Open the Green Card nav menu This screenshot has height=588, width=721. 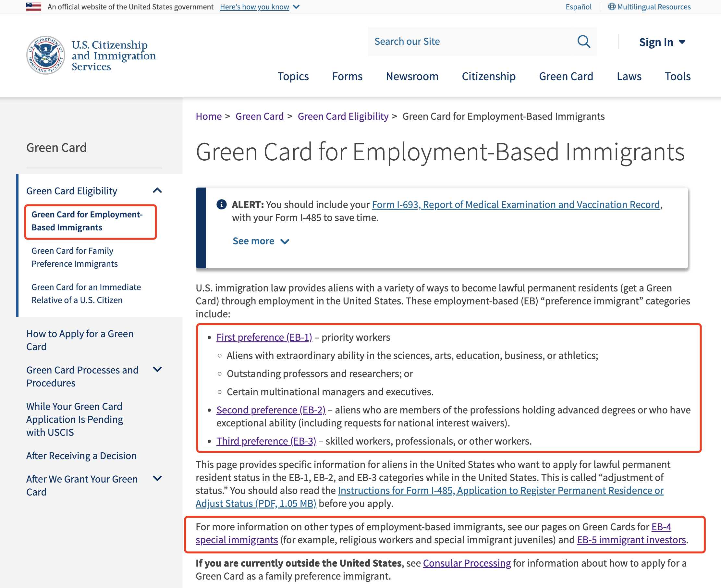point(566,76)
